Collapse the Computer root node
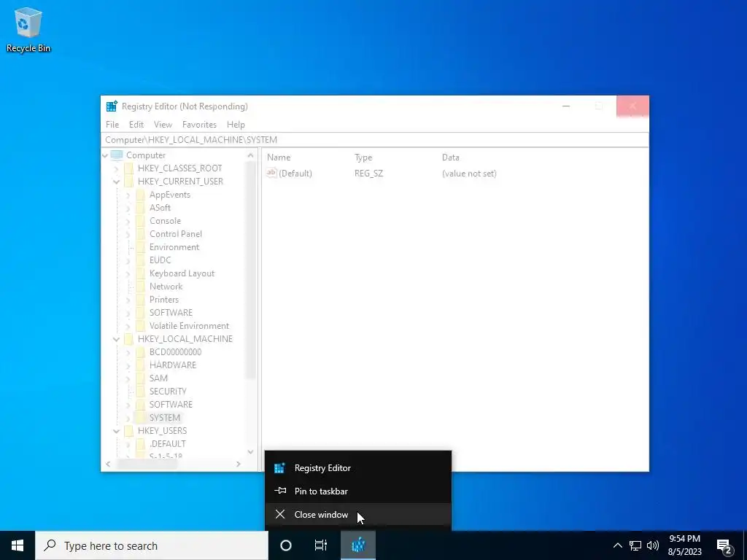 pyautogui.click(x=105, y=155)
